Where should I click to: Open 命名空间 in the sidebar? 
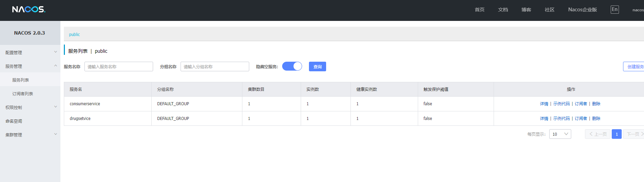[14, 121]
